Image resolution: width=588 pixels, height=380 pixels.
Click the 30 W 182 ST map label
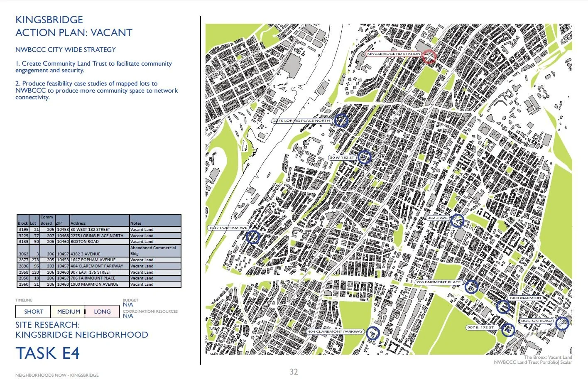coord(342,158)
